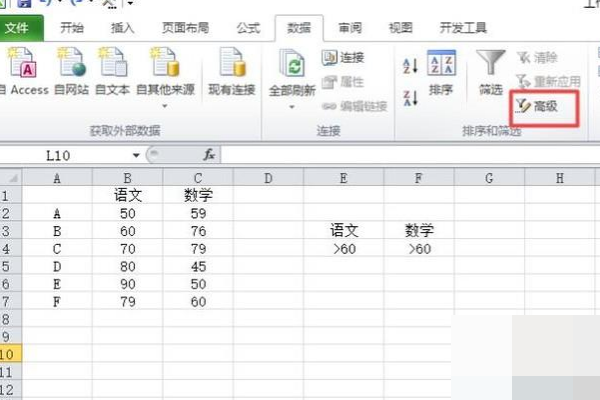Select column H header
This screenshot has width=600, height=400.
point(560,178)
